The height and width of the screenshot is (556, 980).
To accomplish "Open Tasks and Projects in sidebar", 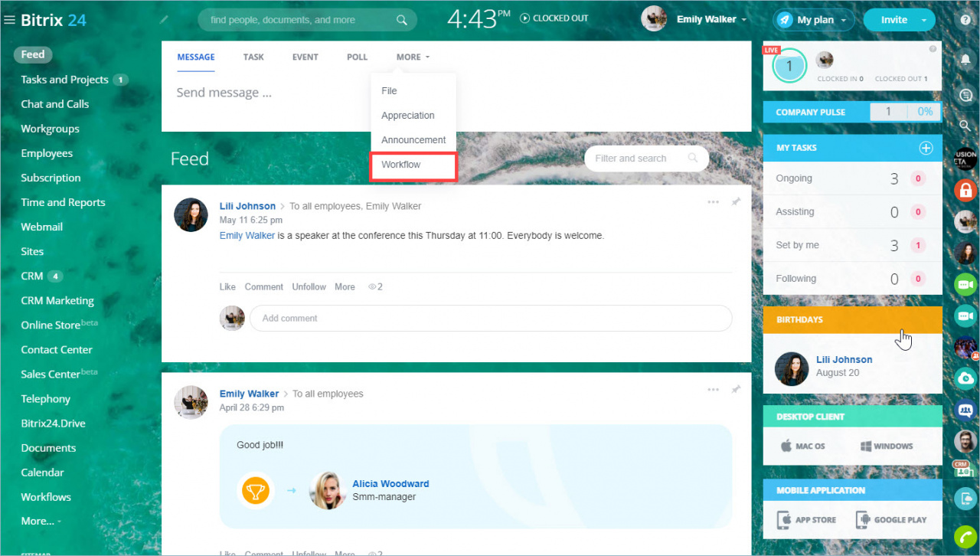I will 64,80.
